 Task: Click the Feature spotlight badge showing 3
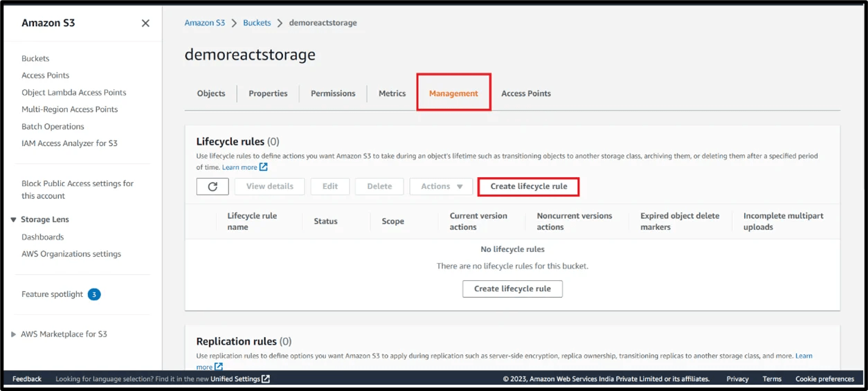[x=94, y=294]
